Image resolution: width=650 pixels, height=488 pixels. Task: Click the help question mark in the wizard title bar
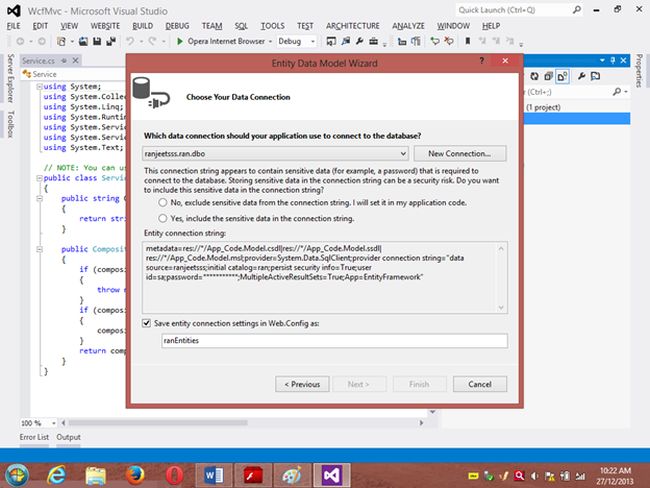pos(481,61)
